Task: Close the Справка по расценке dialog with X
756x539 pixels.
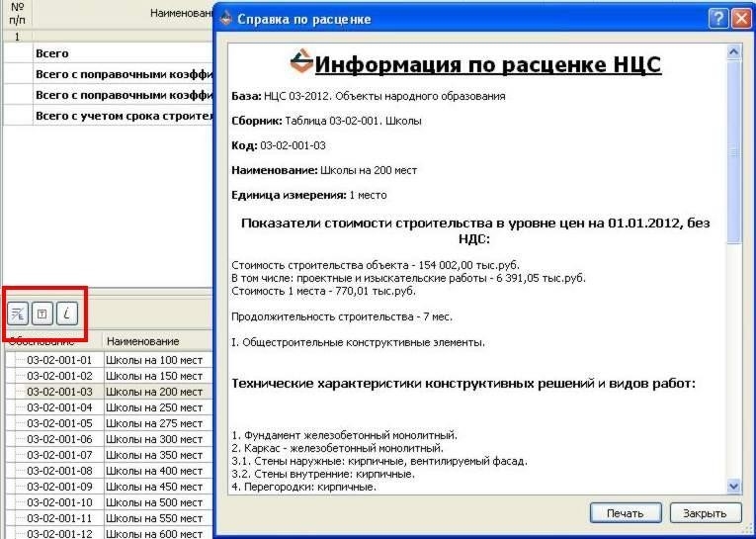Action: point(739,18)
